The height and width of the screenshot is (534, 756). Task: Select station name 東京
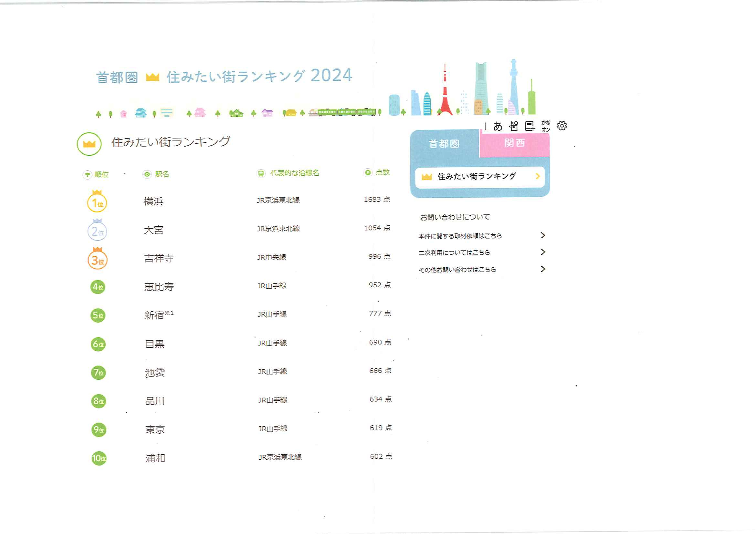[x=155, y=430]
